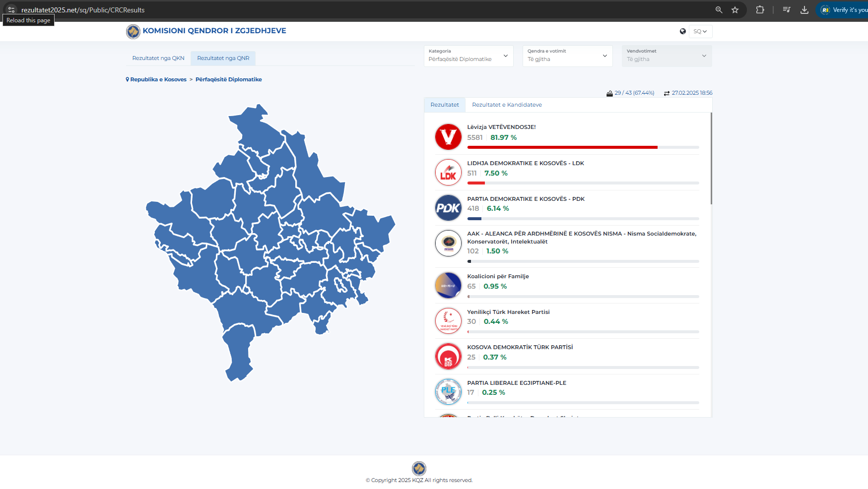Click the LIDHJA DEMOKRATIKE E KOSOVËS - LDK name

click(526, 163)
